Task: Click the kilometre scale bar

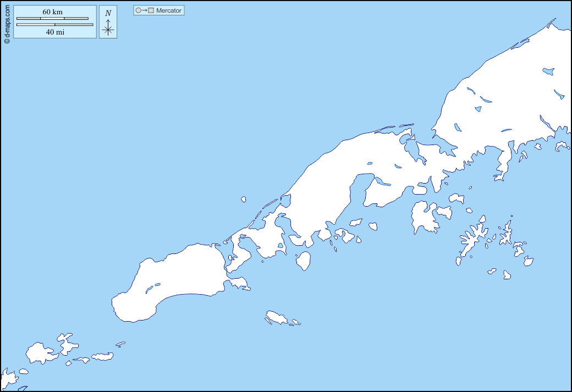Action: [52, 19]
